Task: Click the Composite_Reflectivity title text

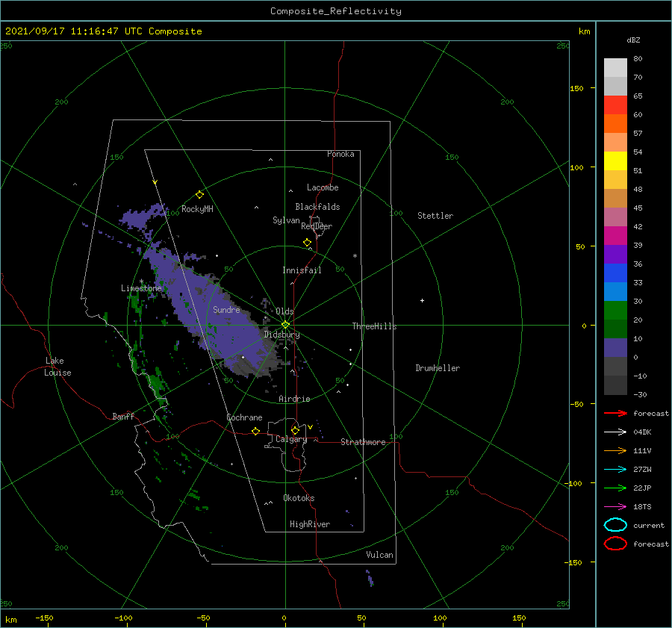Action: [335, 11]
